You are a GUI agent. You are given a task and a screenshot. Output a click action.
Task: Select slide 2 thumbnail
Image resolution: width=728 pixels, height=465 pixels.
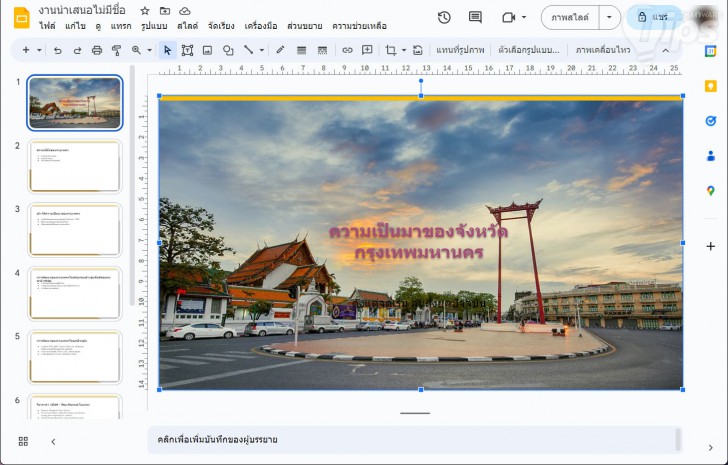(75, 166)
